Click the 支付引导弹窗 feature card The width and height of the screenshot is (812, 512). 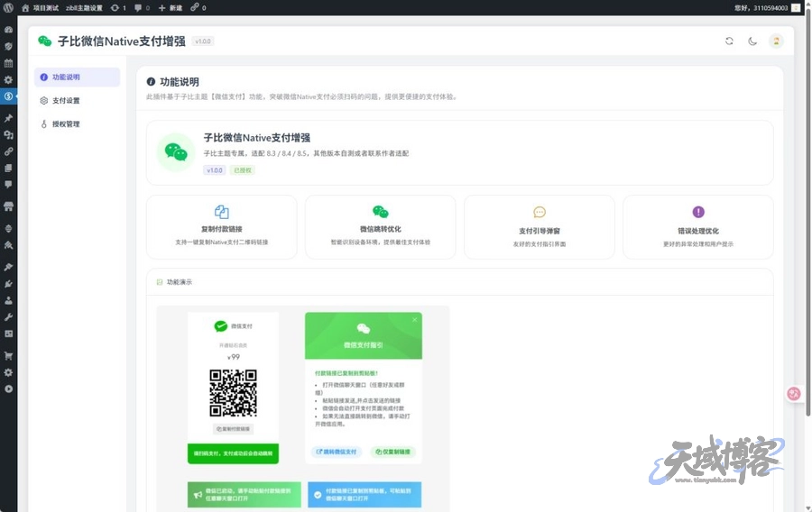click(540, 227)
